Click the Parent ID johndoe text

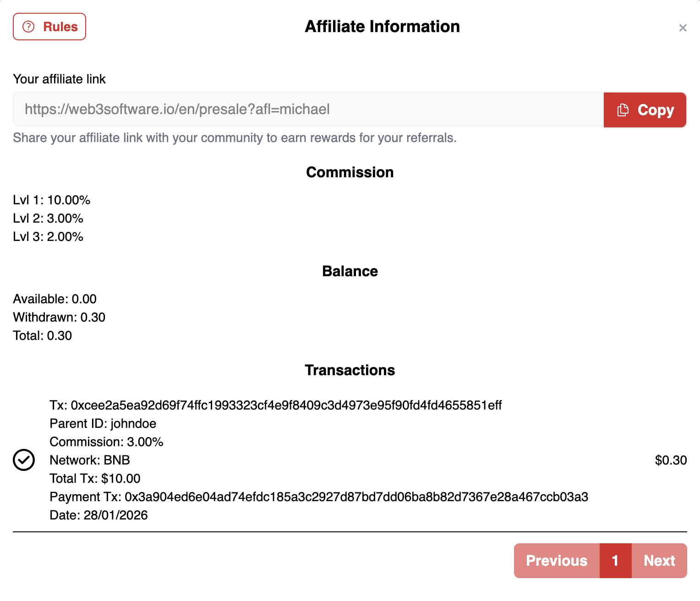coord(103,424)
